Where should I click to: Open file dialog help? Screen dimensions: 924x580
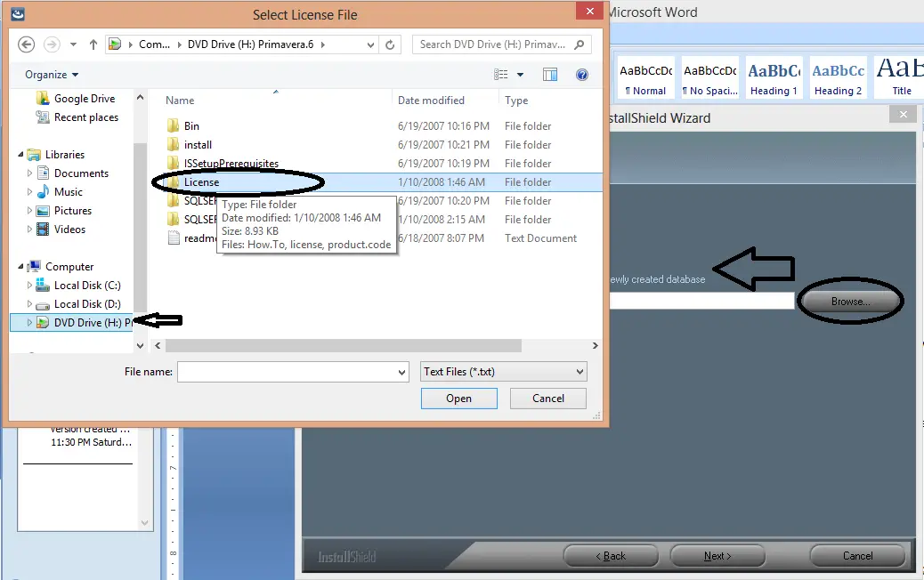coord(581,74)
